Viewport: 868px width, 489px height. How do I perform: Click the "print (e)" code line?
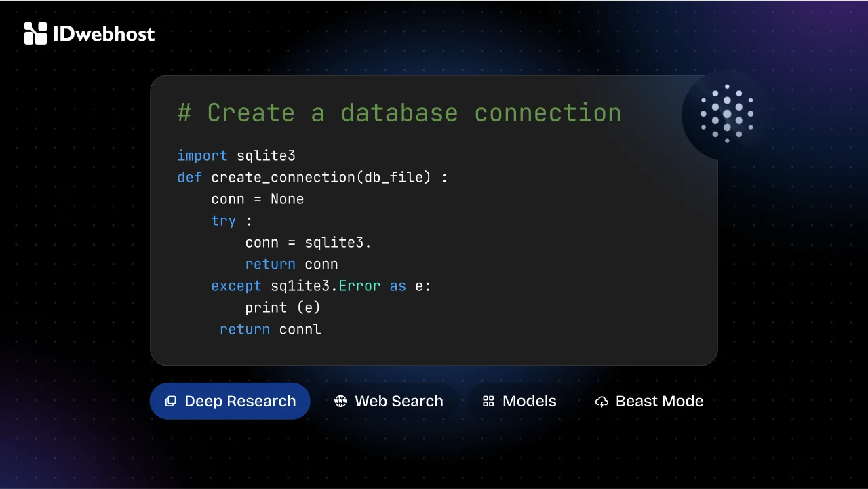coord(282,308)
